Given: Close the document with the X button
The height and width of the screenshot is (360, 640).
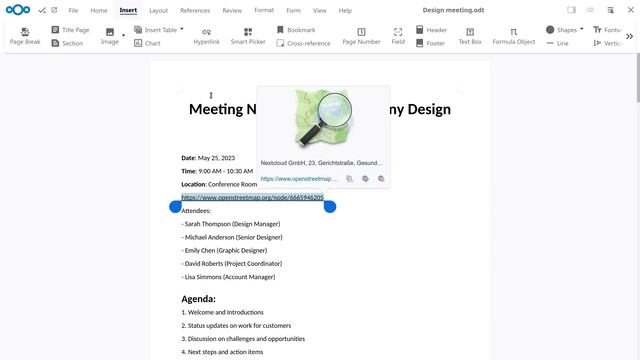Looking at the screenshot, I should coord(630,10).
